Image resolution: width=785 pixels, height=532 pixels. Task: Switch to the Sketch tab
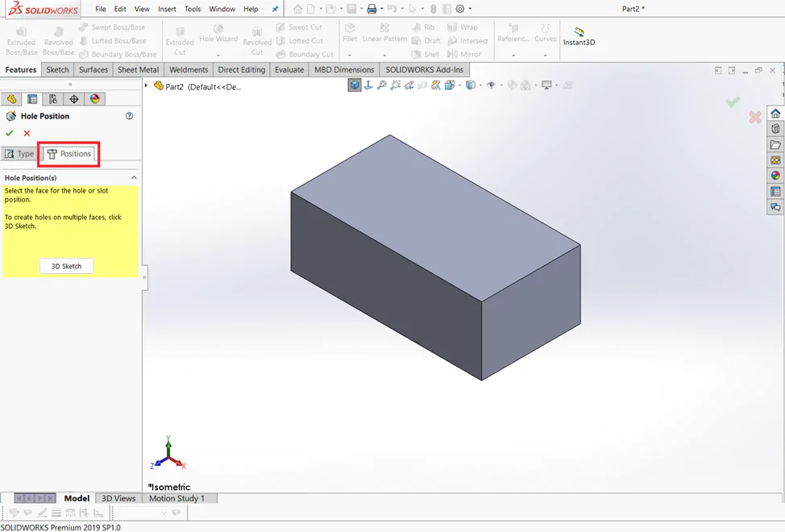pyautogui.click(x=57, y=69)
